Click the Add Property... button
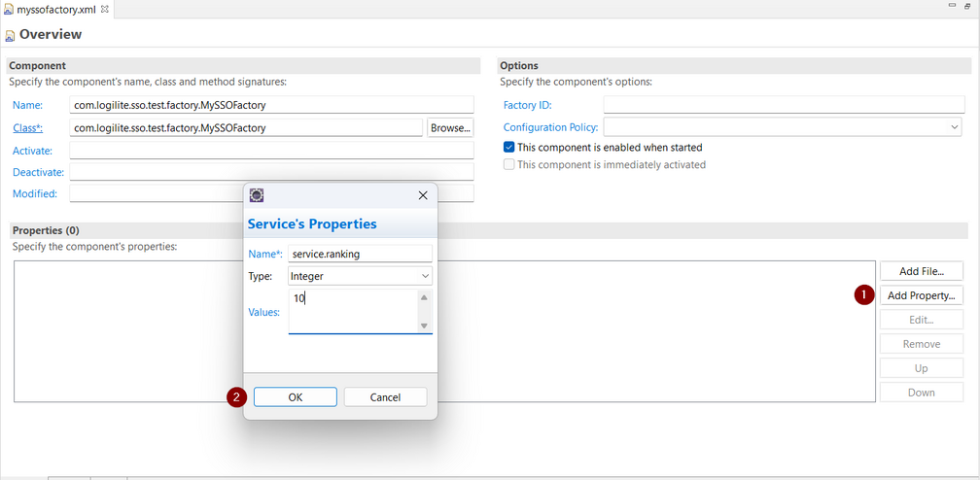The width and height of the screenshot is (980, 480). click(x=921, y=295)
